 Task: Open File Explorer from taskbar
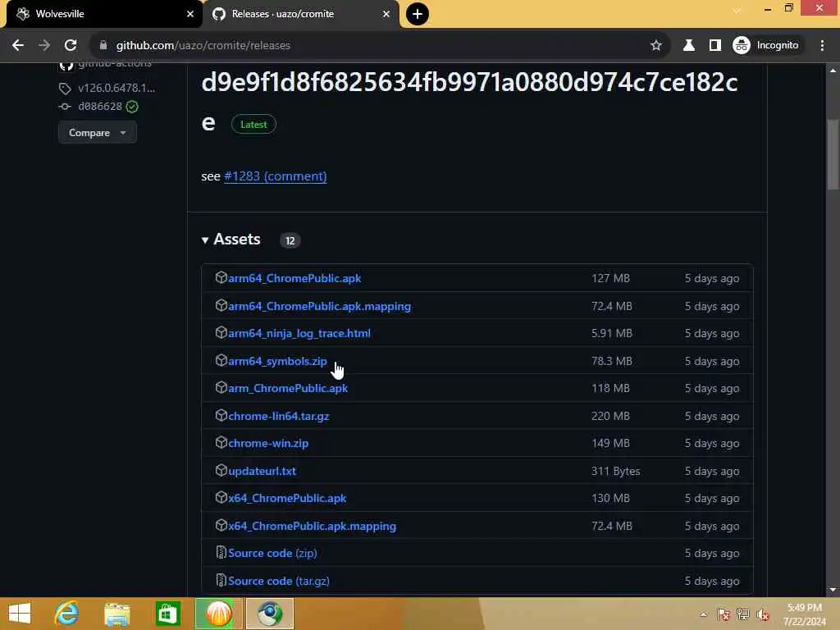(116, 614)
